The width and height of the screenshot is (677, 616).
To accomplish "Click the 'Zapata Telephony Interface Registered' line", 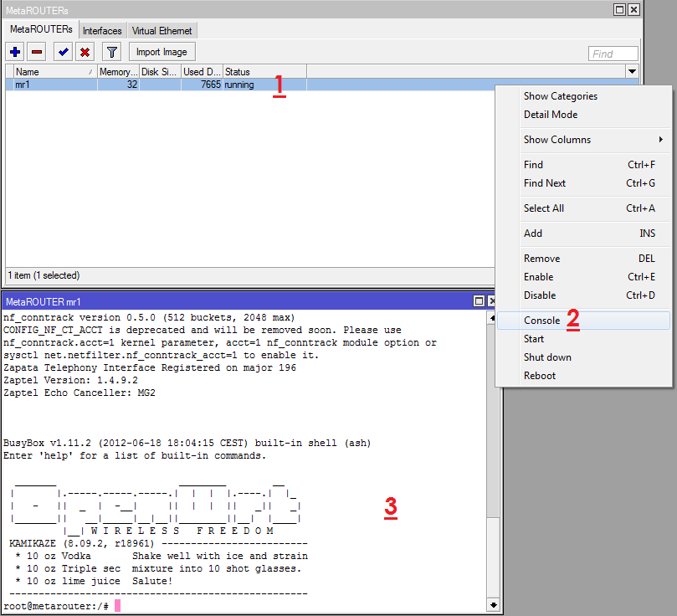I will [150, 367].
